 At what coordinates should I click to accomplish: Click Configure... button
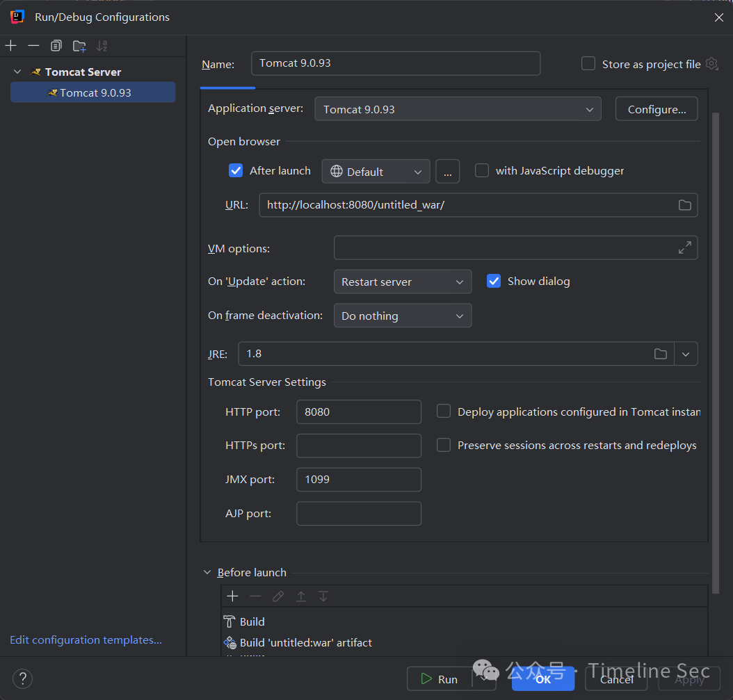click(x=657, y=109)
